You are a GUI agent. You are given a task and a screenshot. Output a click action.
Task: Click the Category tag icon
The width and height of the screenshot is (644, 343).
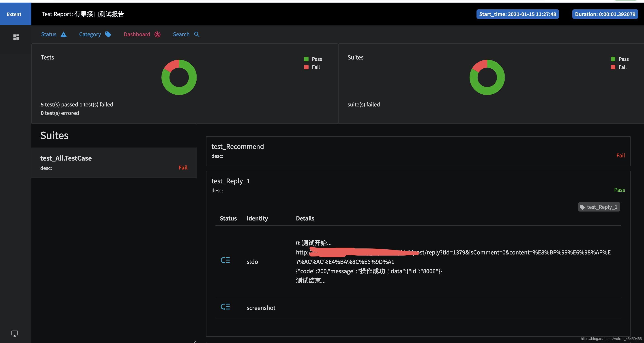tap(108, 34)
